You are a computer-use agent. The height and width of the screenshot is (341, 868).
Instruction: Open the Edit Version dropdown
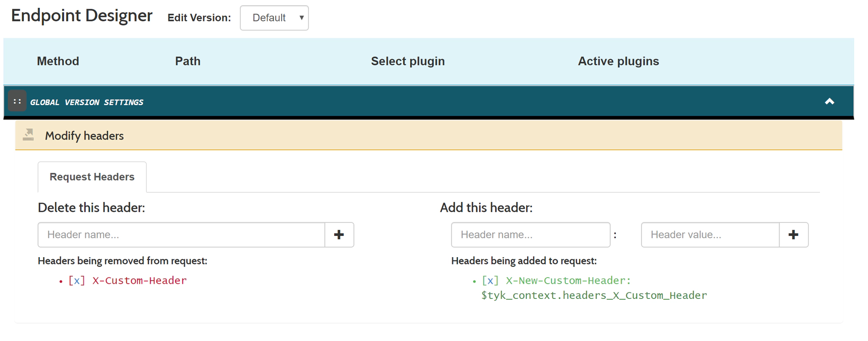pyautogui.click(x=274, y=18)
